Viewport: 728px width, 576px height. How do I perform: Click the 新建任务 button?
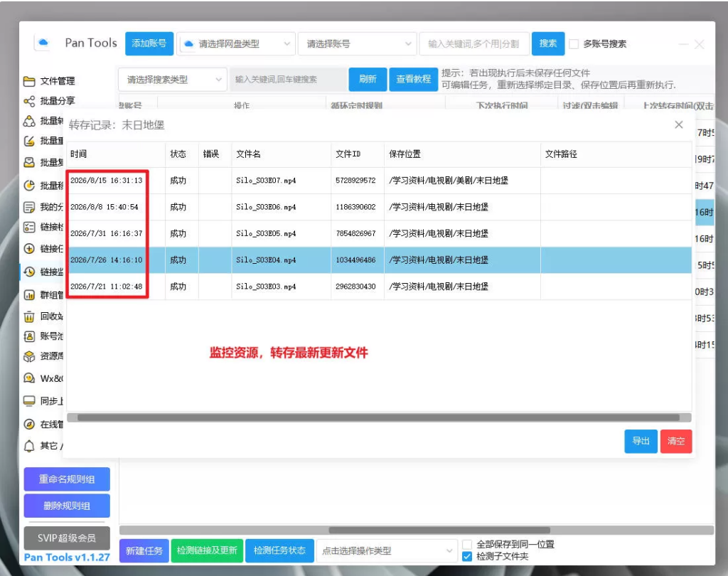144,550
